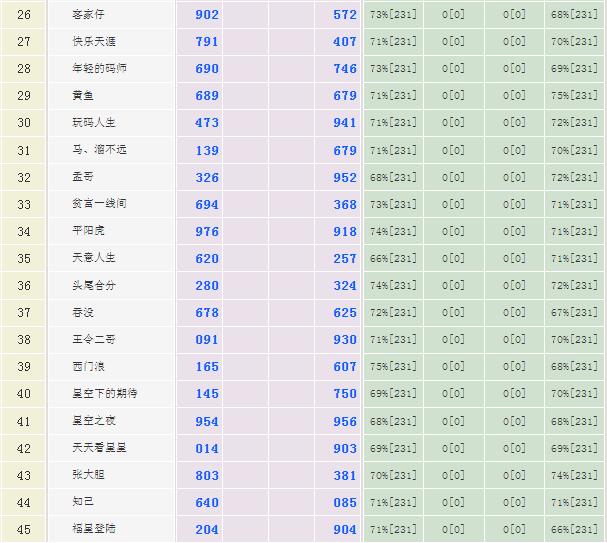Click the 74%[231] cell for 张大胆
This screenshot has height=543, width=607.
[574, 475]
